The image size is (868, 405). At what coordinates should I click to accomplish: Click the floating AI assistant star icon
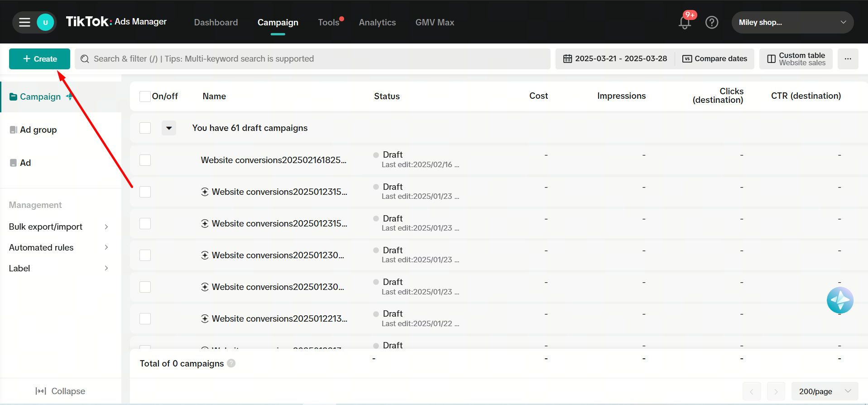pyautogui.click(x=839, y=300)
